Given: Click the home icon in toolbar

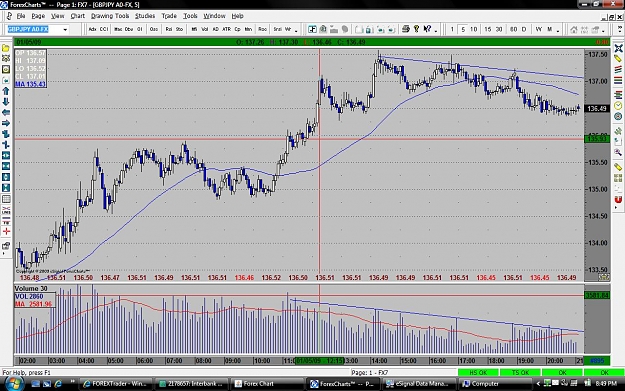Looking at the screenshot, I should pyautogui.click(x=574, y=29).
